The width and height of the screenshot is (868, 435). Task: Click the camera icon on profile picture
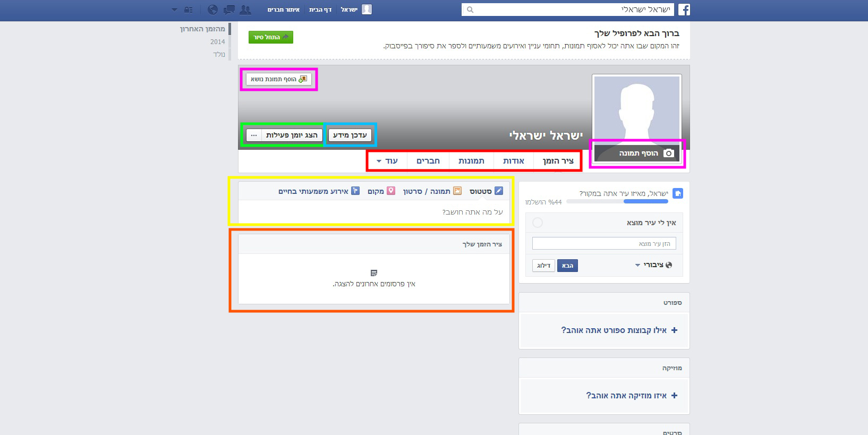669,153
